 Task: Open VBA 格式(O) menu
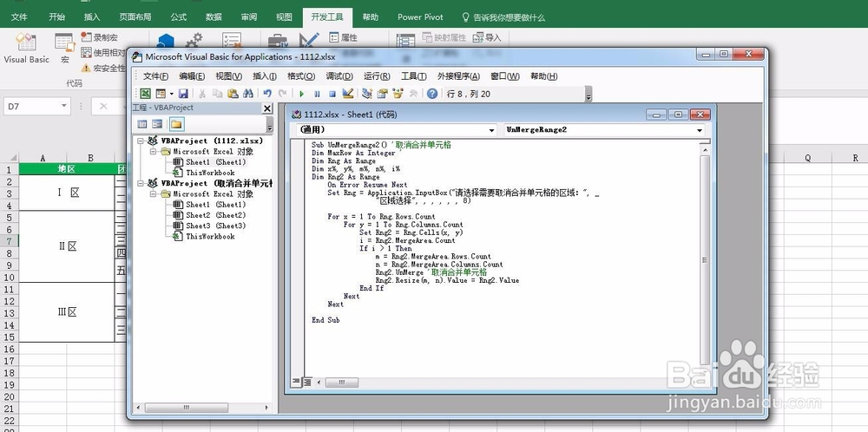coord(301,76)
